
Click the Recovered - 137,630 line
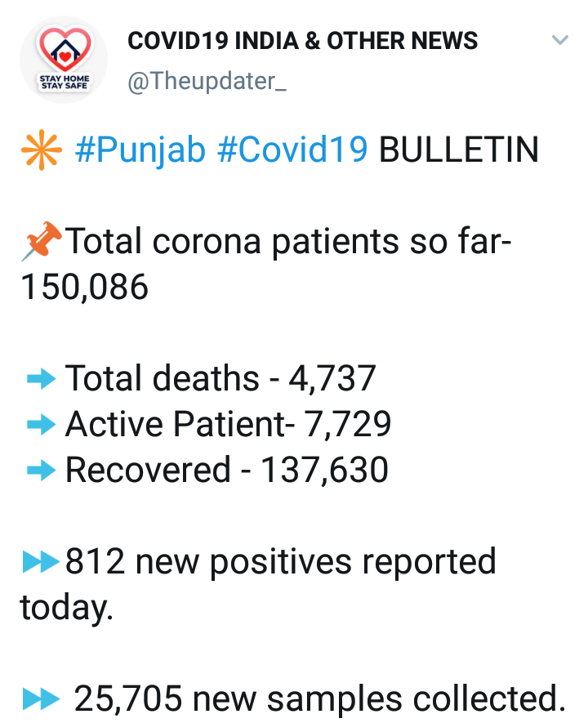pyautogui.click(x=226, y=471)
